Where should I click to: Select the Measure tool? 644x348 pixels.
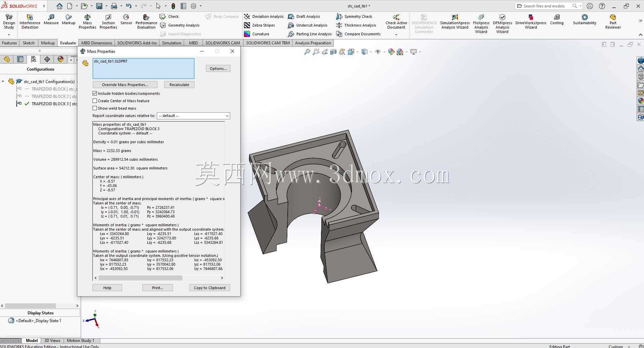pyautogui.click(x=51, y=20)
